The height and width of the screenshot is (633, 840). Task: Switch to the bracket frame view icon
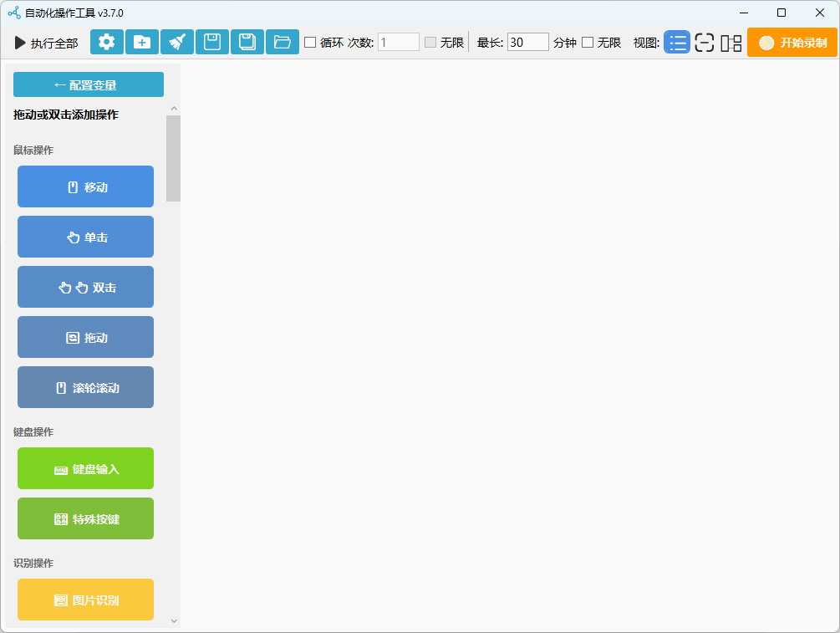click(705, 43)
